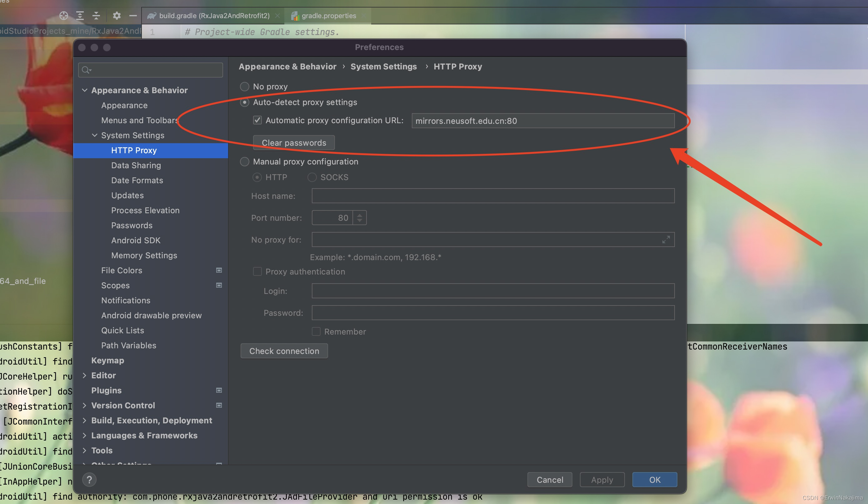The height and width of the screenshot is (504, 868).
Task: Click the port number stepper arrows
Action: click(360, 218)
